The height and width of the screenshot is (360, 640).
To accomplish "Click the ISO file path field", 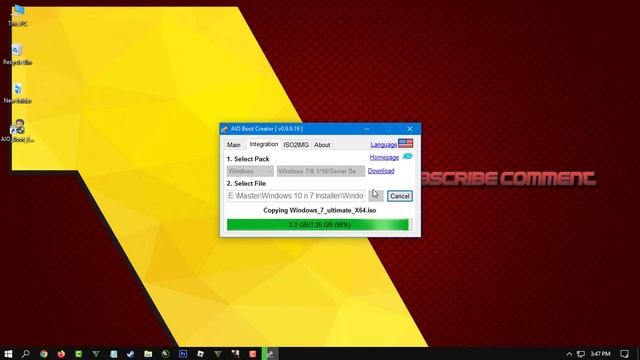I will click(x=296, y=196).
